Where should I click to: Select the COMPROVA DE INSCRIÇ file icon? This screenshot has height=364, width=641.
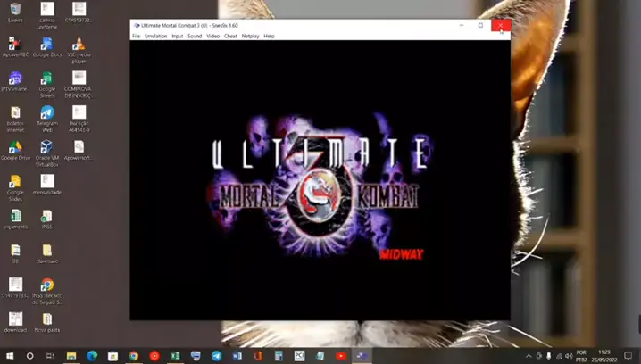[79, 84]
